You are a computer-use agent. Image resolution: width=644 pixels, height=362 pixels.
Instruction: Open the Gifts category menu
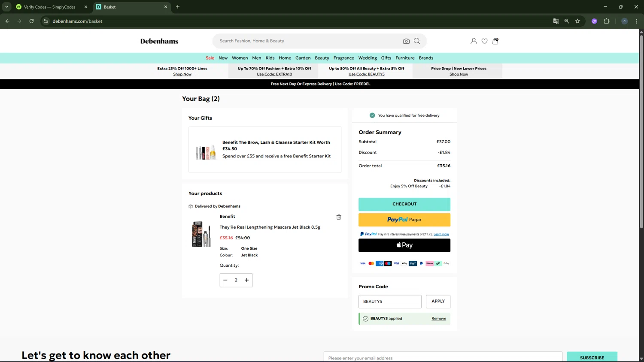tap(386, 58)
